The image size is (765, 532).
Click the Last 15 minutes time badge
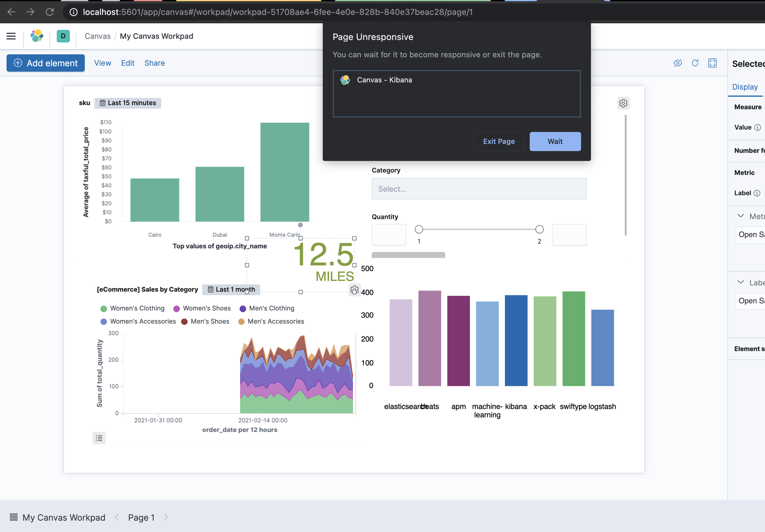128,103
